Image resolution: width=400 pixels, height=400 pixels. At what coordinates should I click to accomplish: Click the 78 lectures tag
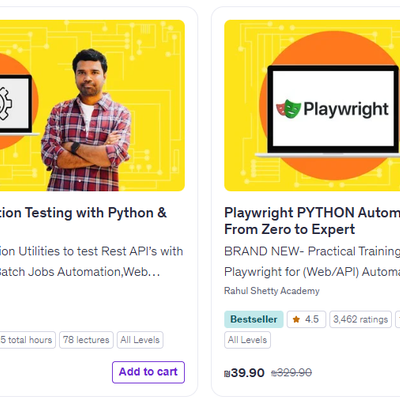(86, 340)
